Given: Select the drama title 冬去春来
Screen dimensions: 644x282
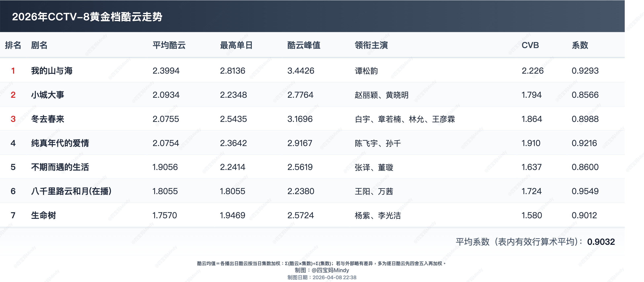Looking at the screenshot, I should [47, 119].
